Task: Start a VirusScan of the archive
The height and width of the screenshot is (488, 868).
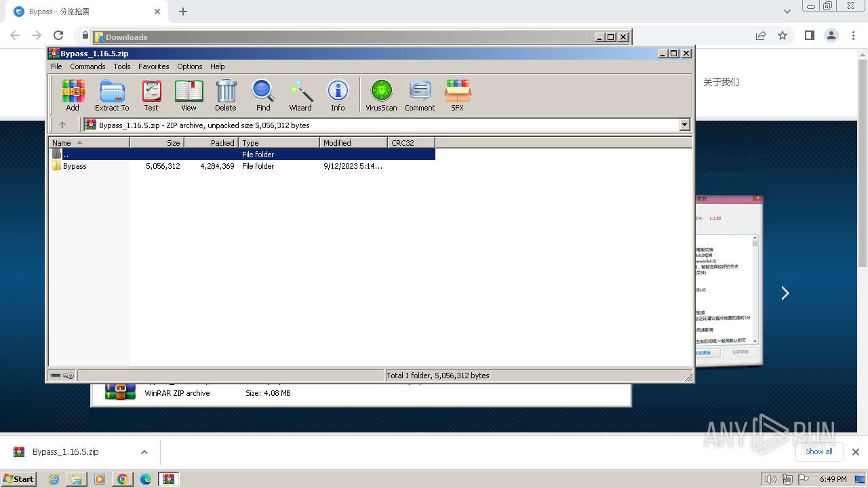Action: coord(381,95)
